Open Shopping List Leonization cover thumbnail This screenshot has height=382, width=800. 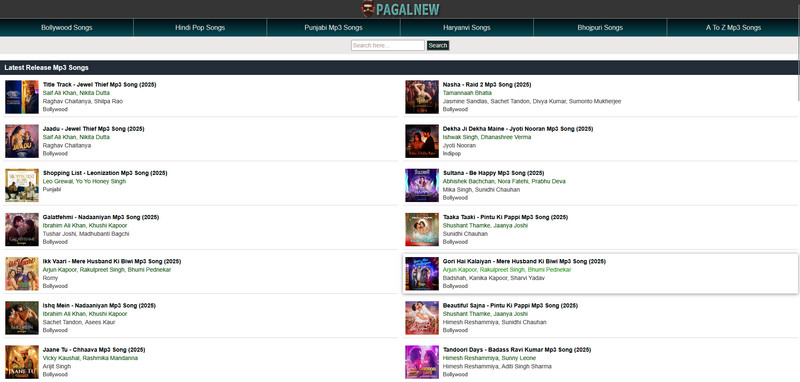[x=22, y=185]
